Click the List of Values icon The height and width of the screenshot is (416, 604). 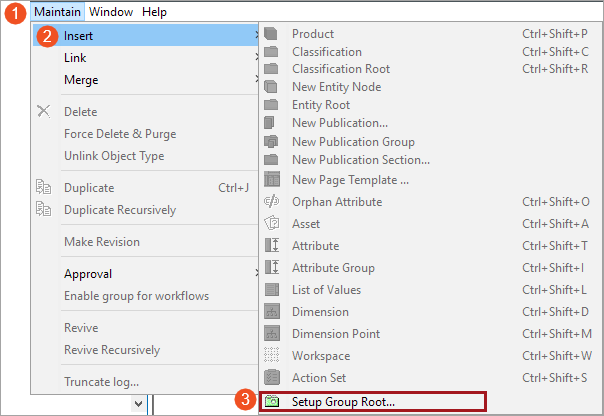272,289
